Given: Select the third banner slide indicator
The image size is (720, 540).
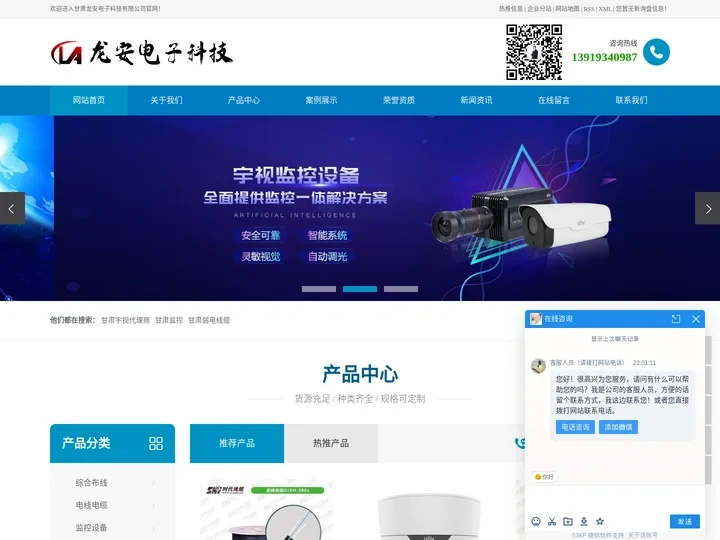Looking at the screenshot, I should point(401,289).
